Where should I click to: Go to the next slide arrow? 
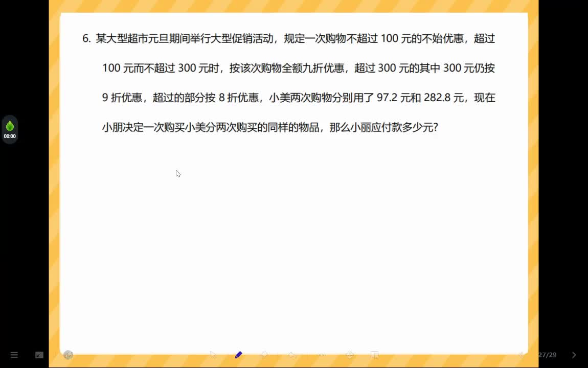coord(574,355)
